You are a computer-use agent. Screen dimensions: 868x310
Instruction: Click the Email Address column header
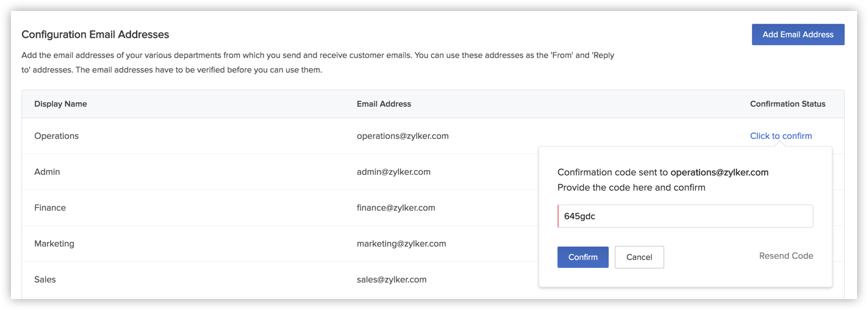[383, 104]
